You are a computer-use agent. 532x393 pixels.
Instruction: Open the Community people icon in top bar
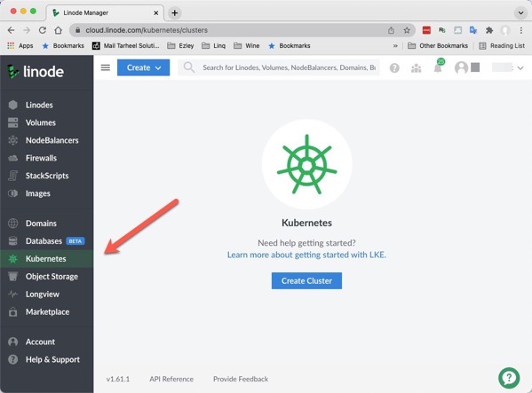tap(416, 68)
